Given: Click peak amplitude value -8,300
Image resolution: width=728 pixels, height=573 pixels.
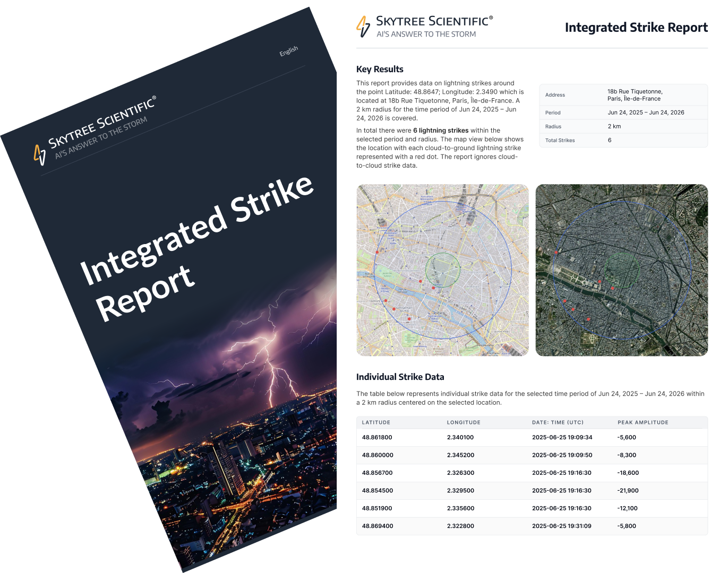Looking at the screenshot, I should click(627, 455).
